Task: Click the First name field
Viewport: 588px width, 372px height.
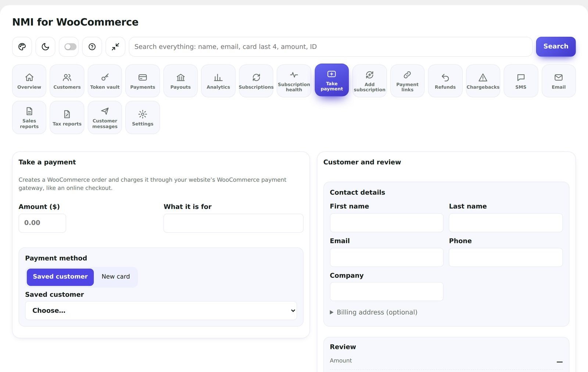Action: pos(387,223)
